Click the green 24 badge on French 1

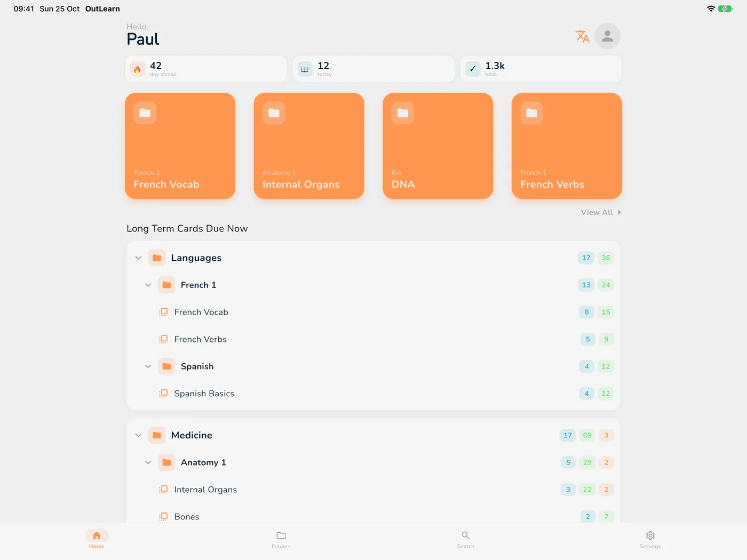pyautogui.click(x=606, y=285)
